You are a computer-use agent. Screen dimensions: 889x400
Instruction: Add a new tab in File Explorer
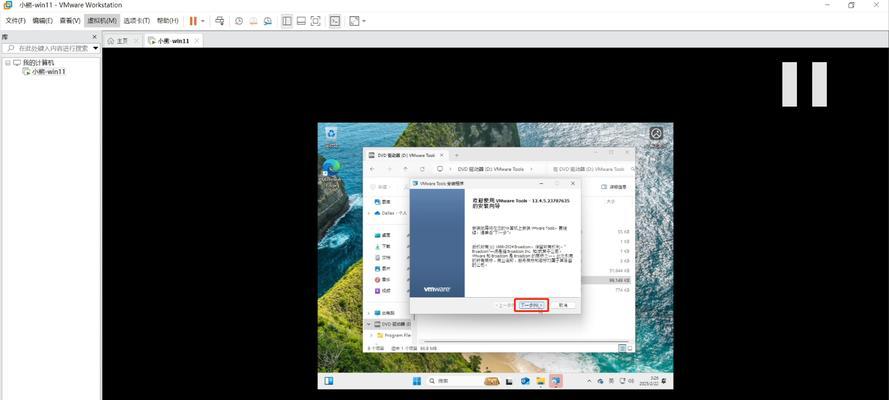[x=457, y=155]
